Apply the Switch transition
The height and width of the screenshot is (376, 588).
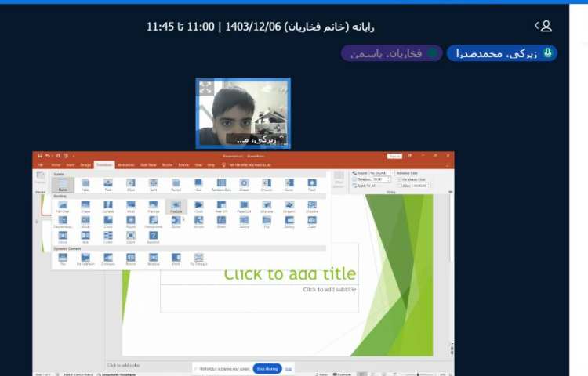pos(244,222)
